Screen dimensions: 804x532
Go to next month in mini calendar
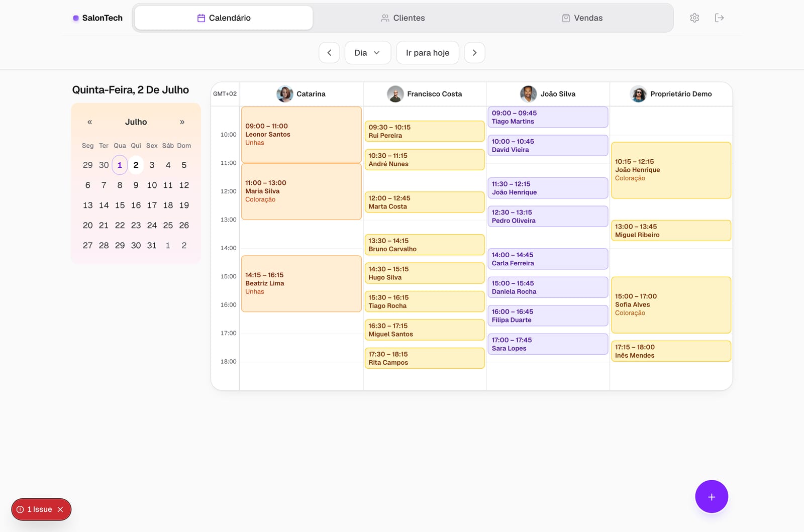click(x=182, y=122)
